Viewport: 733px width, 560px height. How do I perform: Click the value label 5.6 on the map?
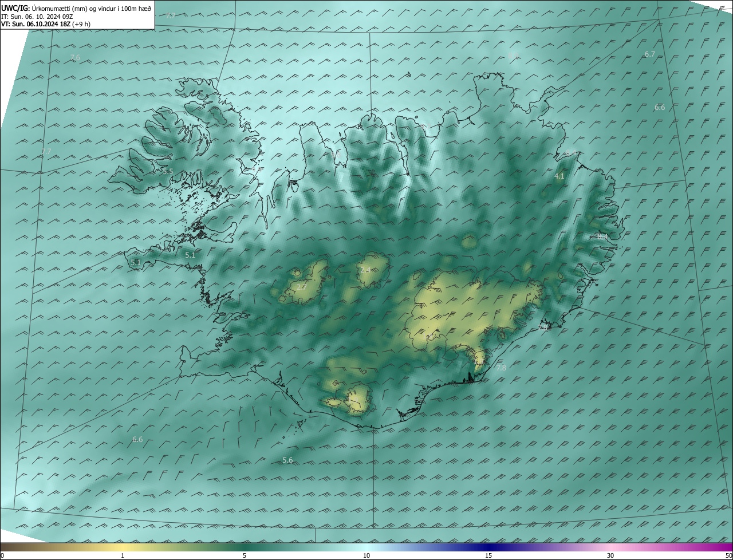pyautogui.click(x=287, y=460)
